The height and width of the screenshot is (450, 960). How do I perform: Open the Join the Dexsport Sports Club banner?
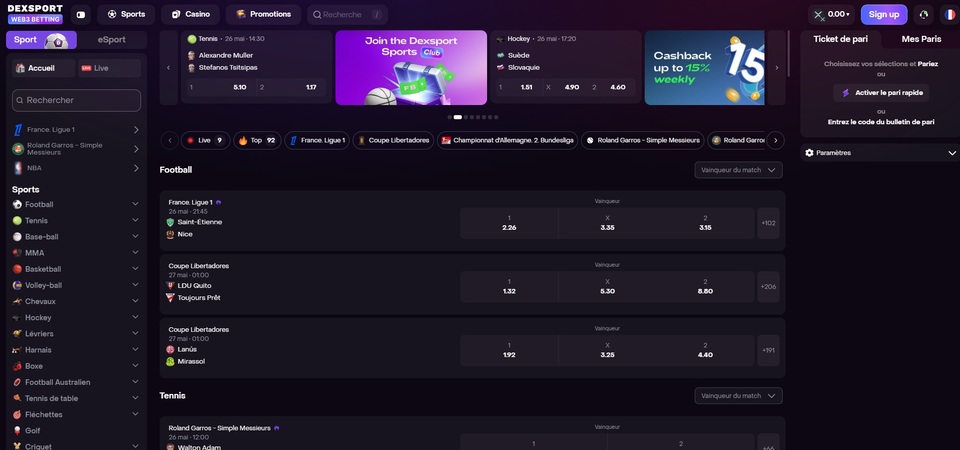coord(411,68)
